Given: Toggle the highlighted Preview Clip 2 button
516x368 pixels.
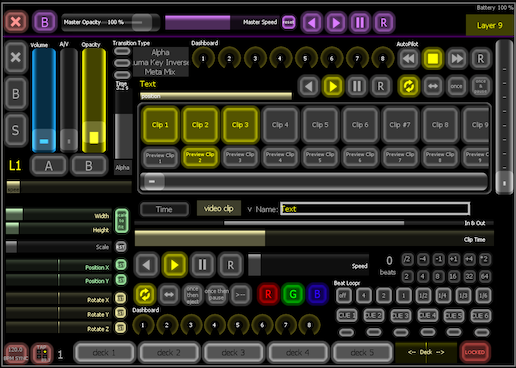Looking at the screenshot, I should 200,157.
